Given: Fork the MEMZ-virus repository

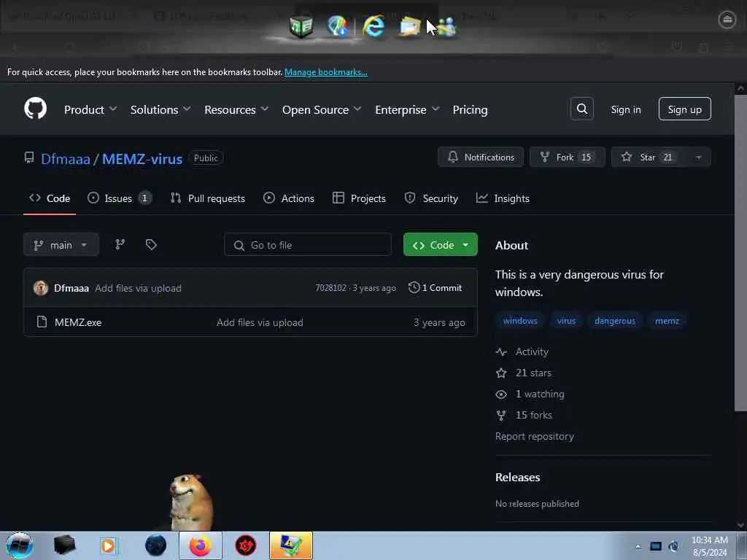Looking at the screenshot, I should coord(567,157).
